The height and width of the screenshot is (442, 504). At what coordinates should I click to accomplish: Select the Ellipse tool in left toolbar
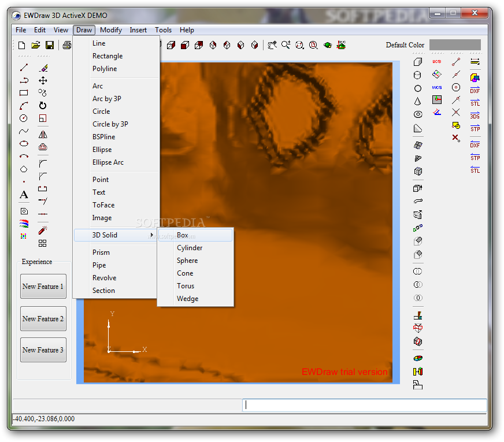coord(24,144)
